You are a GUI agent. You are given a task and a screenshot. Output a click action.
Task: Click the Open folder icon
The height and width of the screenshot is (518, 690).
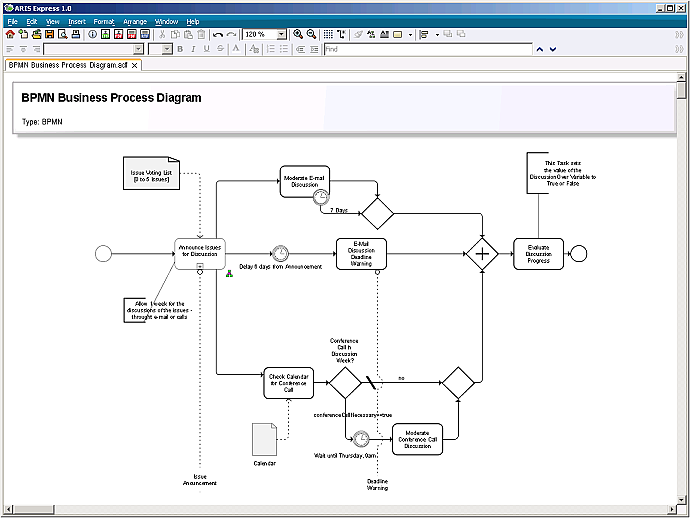click(x=37, y=34)
